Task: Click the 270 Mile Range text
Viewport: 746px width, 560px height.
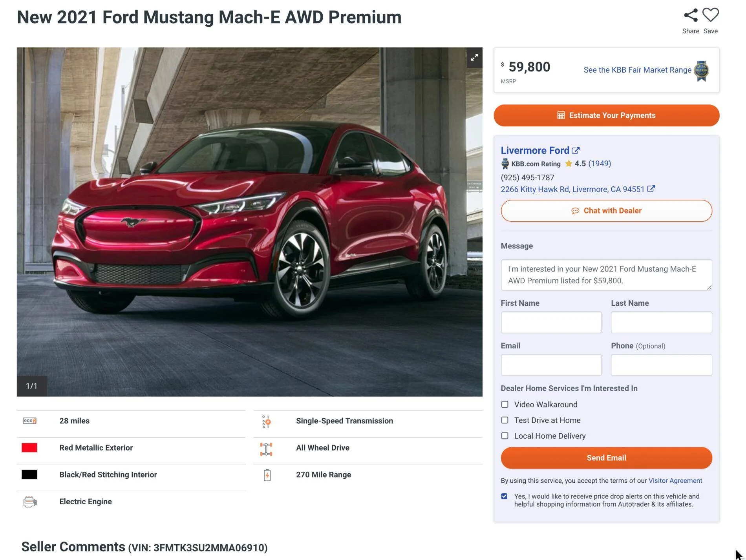Action: (x=324, y=474)
